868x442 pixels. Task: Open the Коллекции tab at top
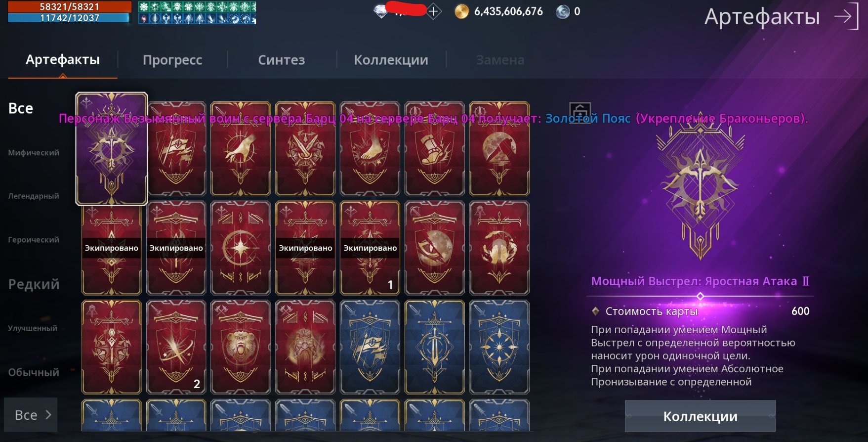point(391,60)
